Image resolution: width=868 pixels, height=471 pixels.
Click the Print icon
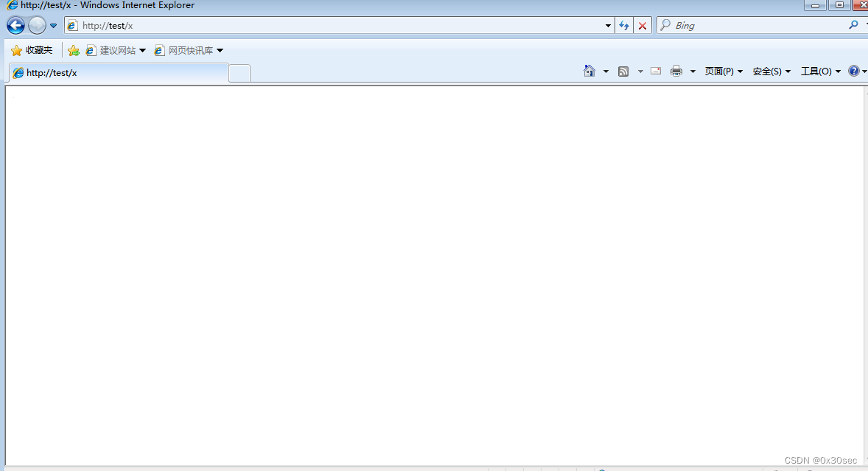tap(676, 71)
